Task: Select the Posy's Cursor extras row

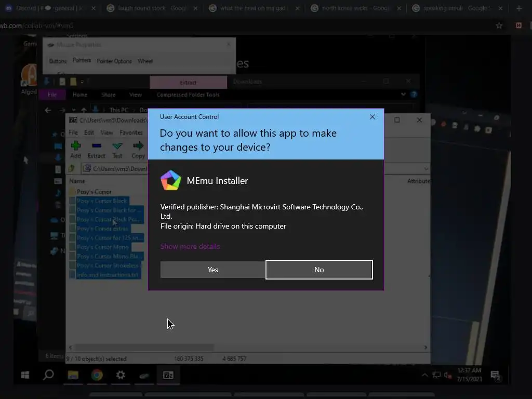Action: [102, 229]
